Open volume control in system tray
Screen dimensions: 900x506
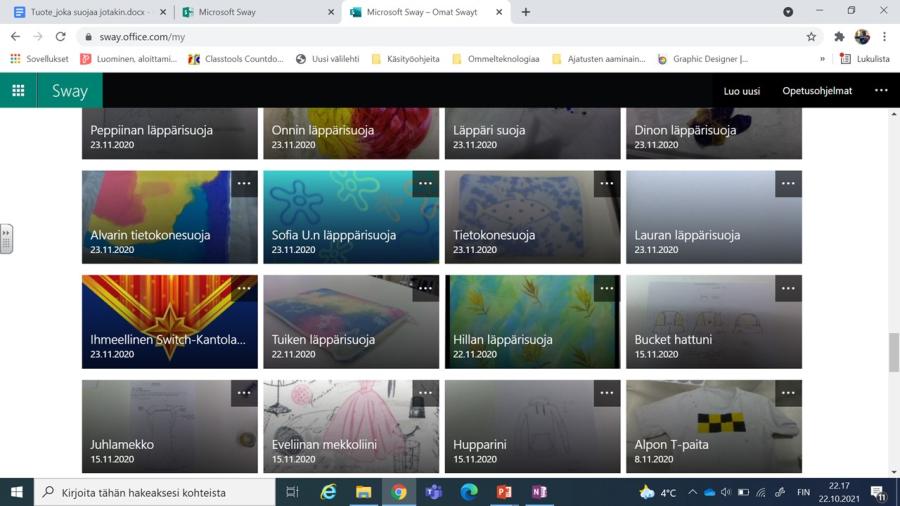[x=726, y=492]
